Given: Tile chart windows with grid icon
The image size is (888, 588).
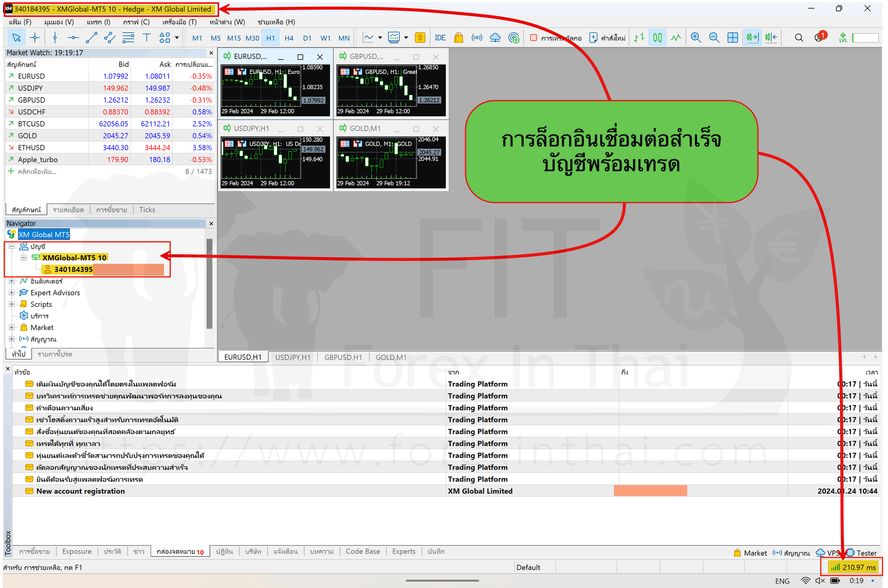Looking at the screenshot, I should click(x=733, y=37).
